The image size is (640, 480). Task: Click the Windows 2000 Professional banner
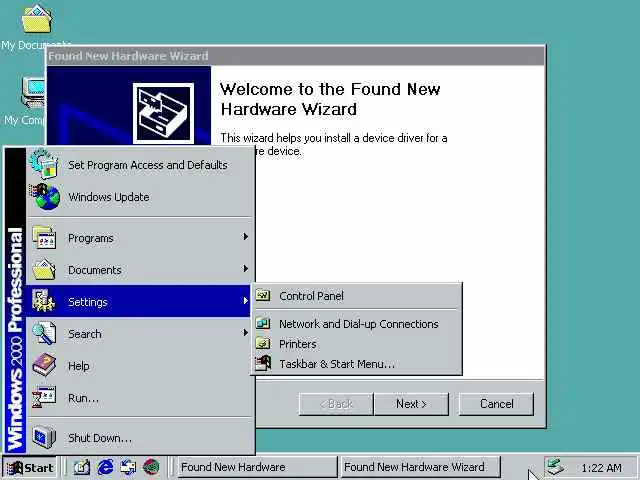15,300
